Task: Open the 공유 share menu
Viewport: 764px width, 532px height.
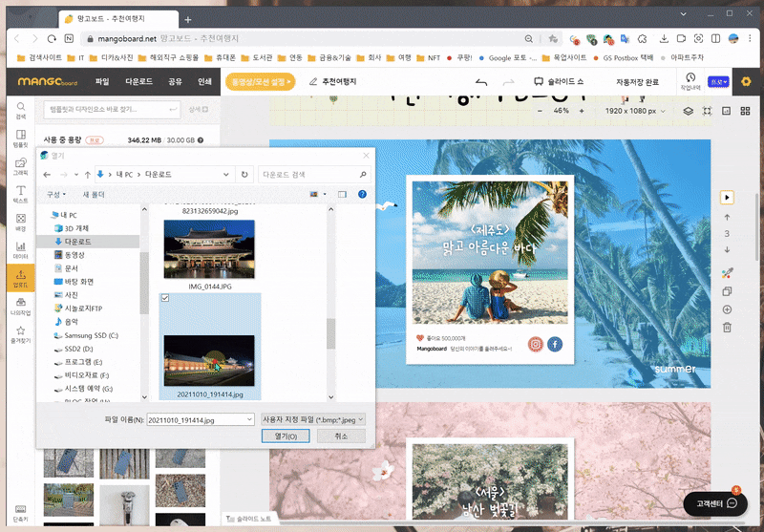Action: click(175, 81)
